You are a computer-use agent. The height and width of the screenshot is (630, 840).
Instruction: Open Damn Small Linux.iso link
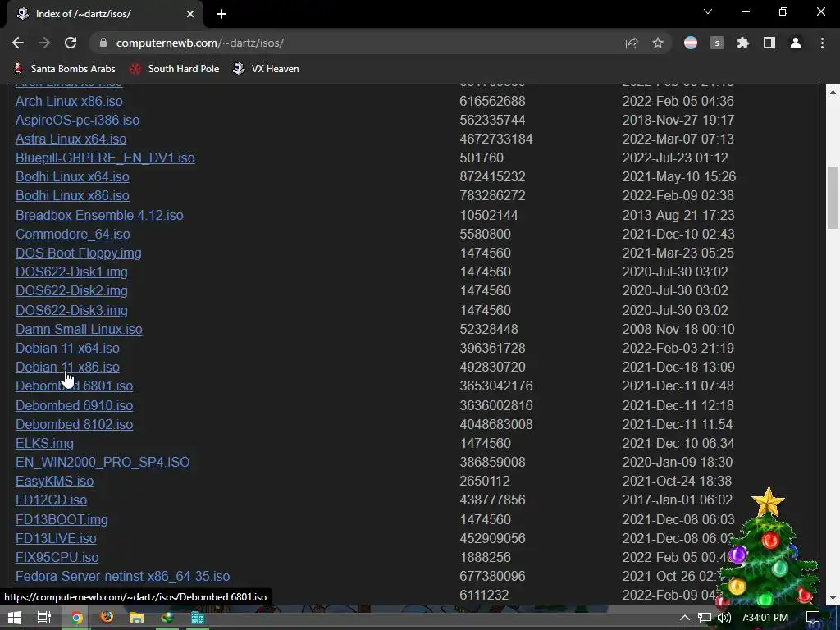pos(80,330)
